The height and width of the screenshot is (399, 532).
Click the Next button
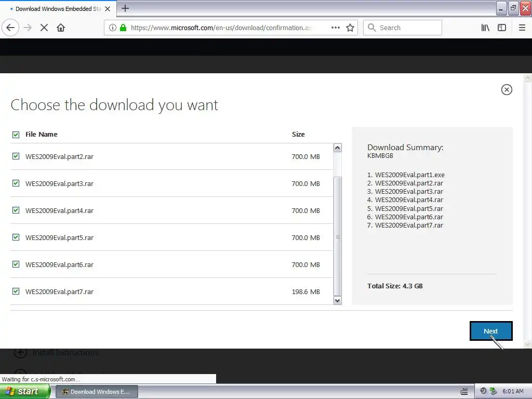tap(491, 331)
